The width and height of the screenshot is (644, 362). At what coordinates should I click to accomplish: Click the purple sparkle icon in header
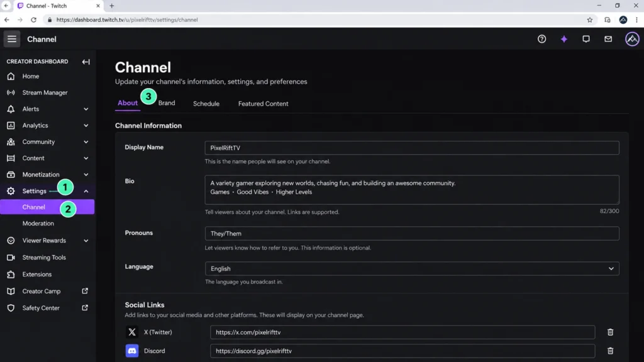pyautogui.click(x=564, y=39)
